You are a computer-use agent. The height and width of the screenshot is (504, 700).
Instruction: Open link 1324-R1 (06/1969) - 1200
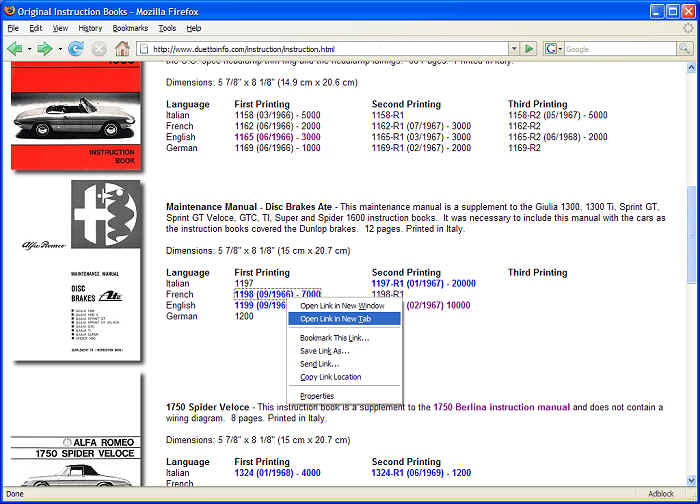tap(421, 473)
